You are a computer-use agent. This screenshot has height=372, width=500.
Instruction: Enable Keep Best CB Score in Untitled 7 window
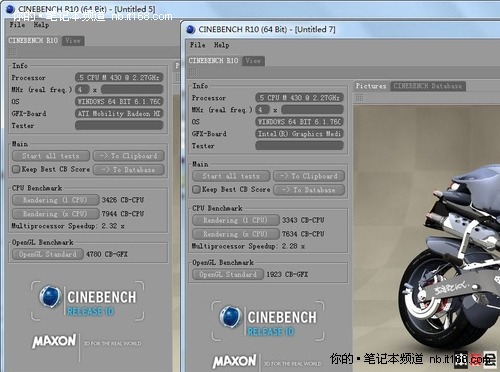(196, 189)
